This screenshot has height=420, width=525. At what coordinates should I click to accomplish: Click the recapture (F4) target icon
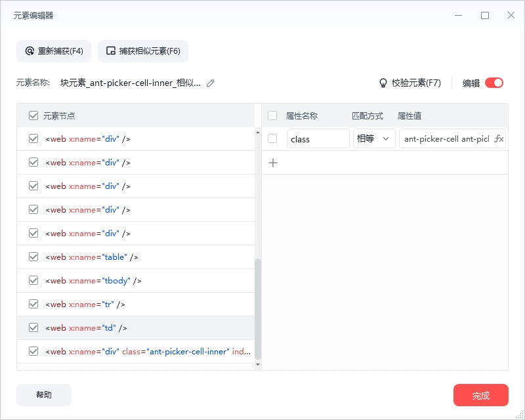[x=30, y=51]
